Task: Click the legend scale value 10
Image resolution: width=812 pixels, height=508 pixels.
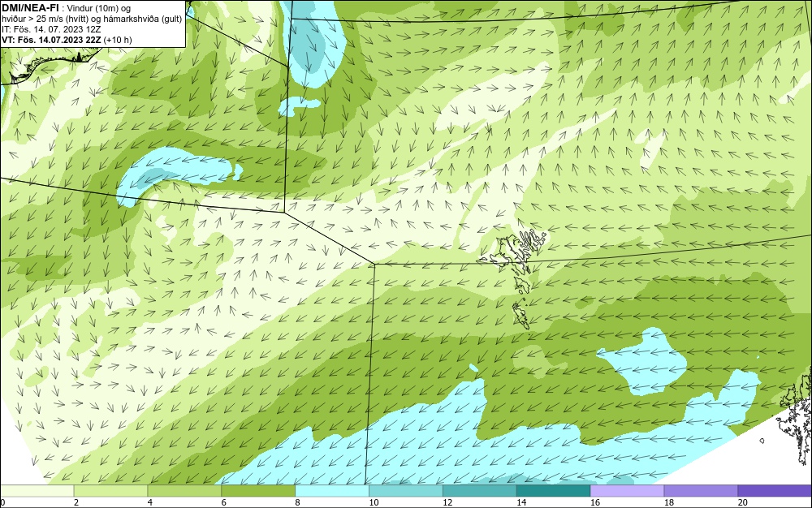Action: tap(374, 502)
